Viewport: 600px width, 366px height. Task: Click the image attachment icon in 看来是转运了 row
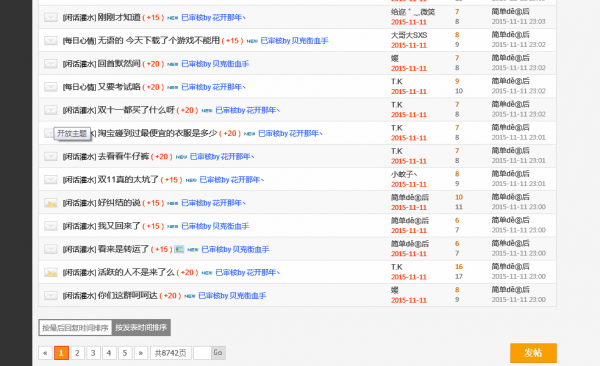pos(179,249)
